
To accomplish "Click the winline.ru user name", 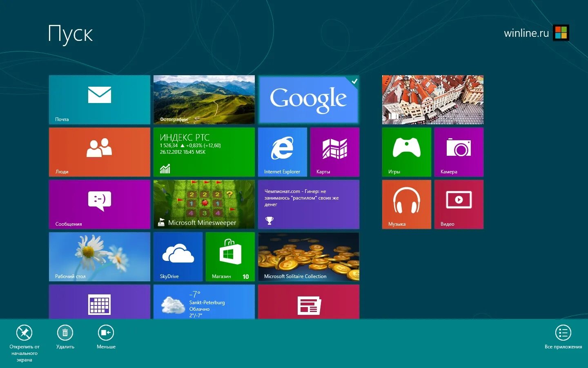I will pos(526,33).
